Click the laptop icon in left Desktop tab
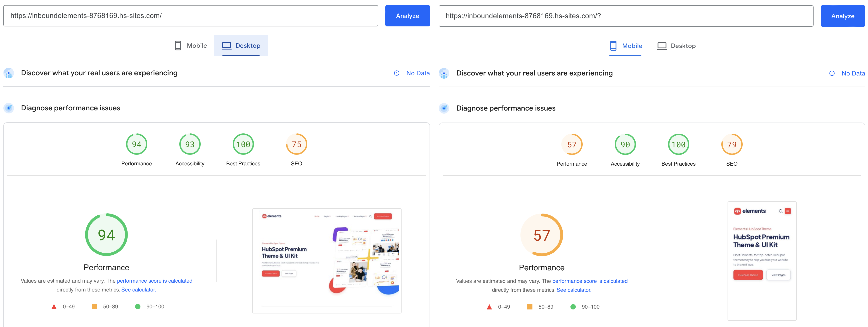This screenshot has height=327, width=868. click(x=226, y=46)
